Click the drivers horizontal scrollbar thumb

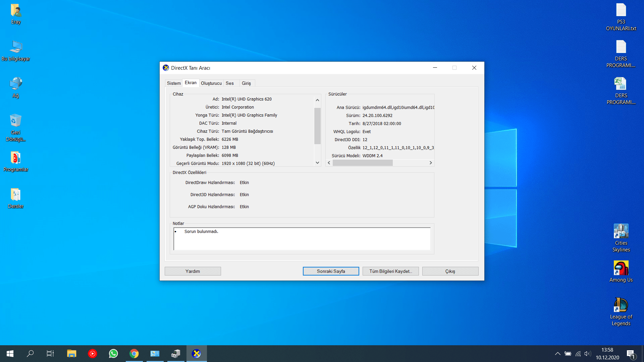coord(363,163)
